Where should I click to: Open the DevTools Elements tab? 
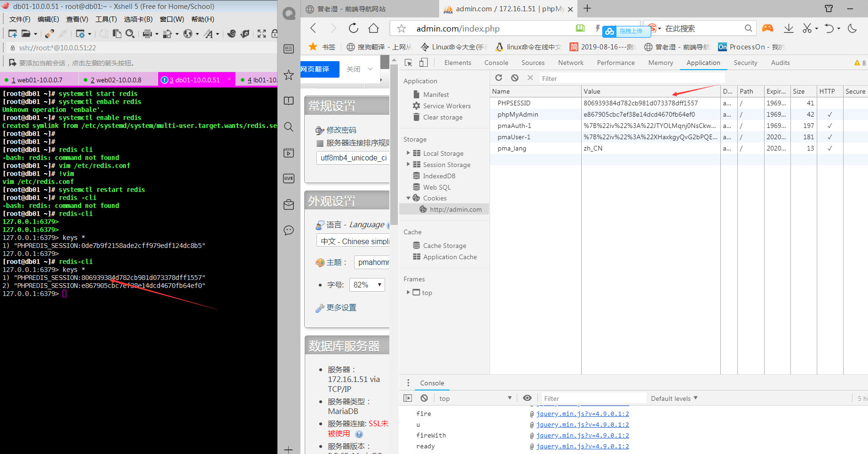[x=458, y=63]
